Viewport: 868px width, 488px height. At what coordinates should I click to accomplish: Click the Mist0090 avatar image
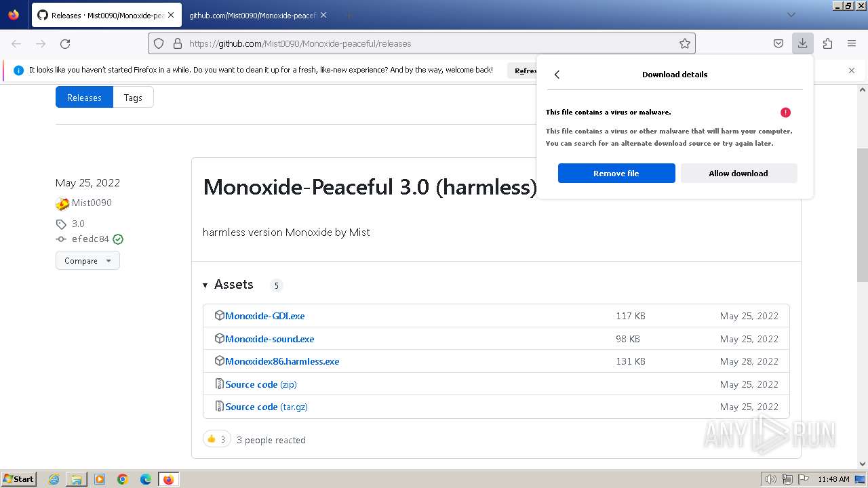pos(62,203)
